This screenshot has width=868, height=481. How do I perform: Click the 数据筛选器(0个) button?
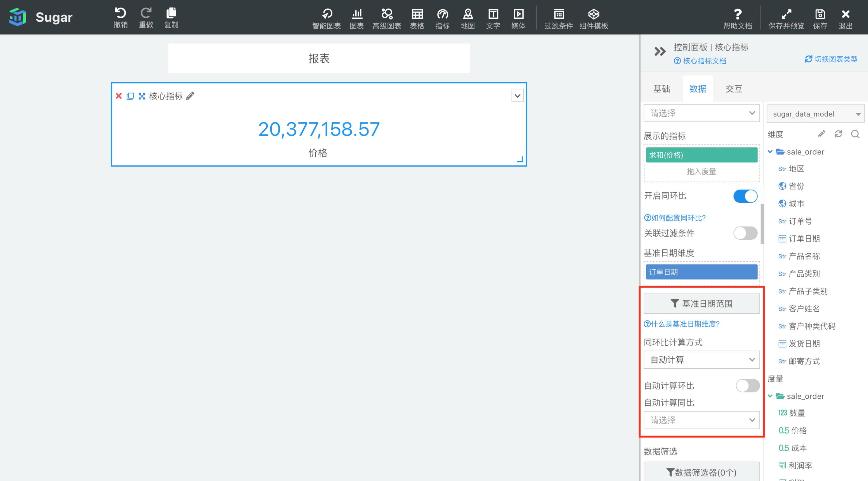pyautogui.click(x=702, y=472)
